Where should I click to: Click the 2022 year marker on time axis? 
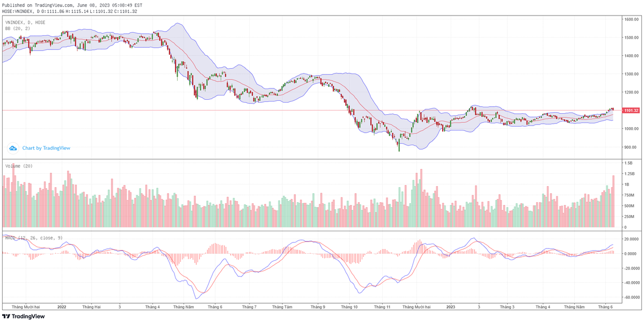pos(62,307)
